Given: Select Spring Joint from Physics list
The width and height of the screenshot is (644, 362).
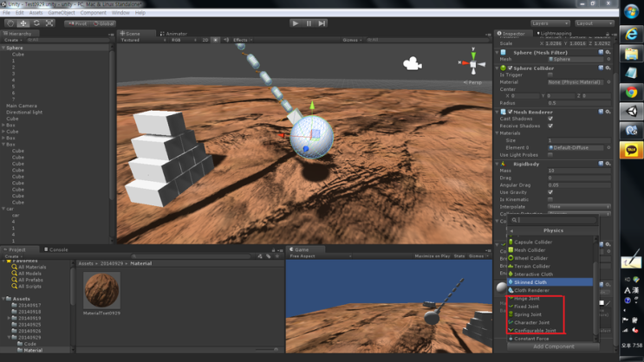Looking at the screenshot, I should click(x=550, y=314).
